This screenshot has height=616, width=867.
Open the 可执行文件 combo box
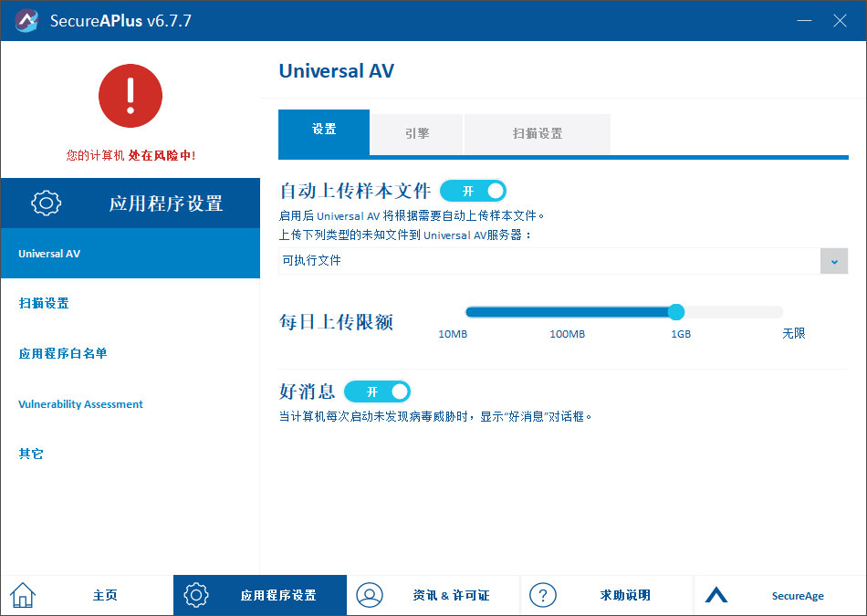(563, 261)
